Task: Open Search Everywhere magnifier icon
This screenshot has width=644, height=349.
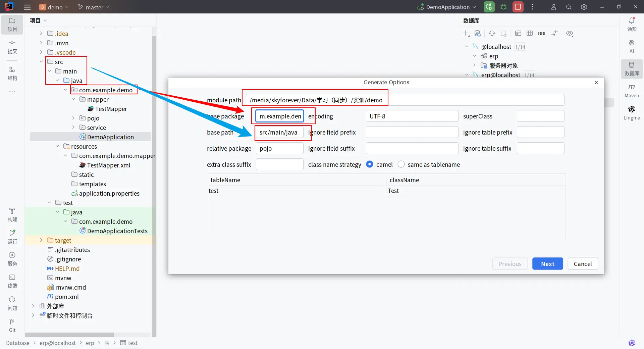Action: click(x=569, y=7)
